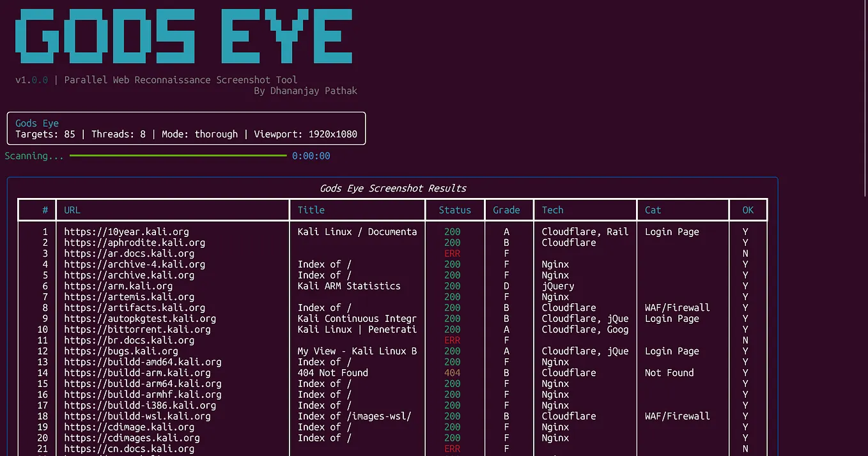
Task: Click the Targets and Threads summary box
Action: tap(187, 128)
